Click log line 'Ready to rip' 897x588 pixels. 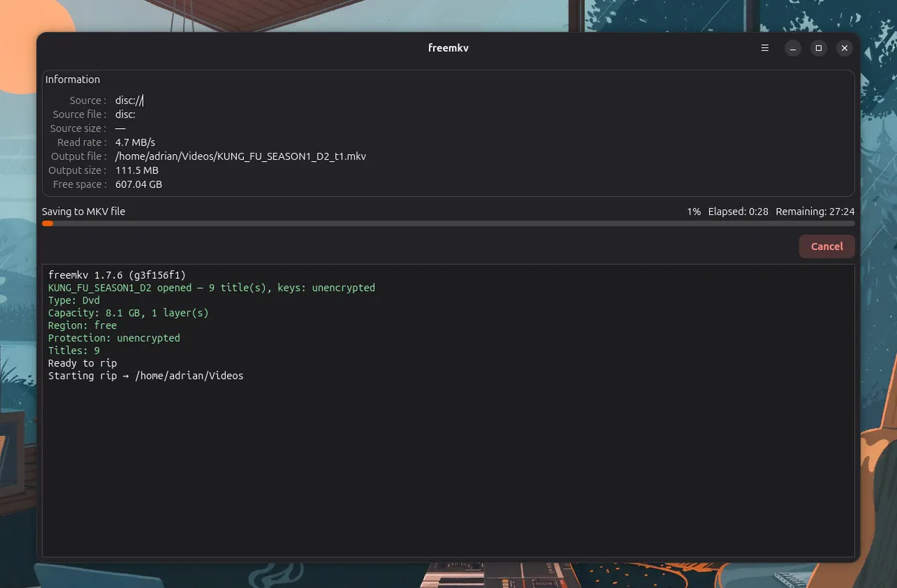tap(83, 363)
